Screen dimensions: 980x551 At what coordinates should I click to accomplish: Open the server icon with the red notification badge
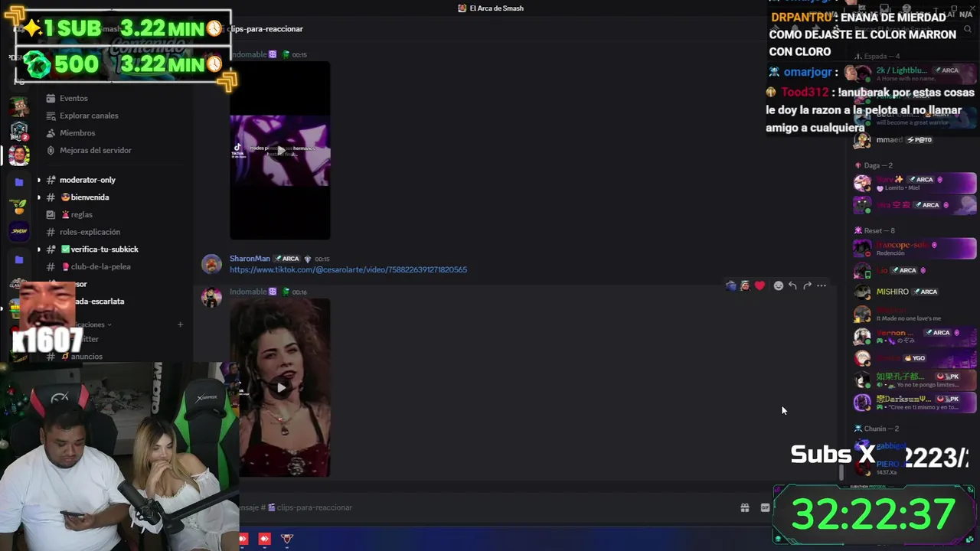(x=19, y=131)
